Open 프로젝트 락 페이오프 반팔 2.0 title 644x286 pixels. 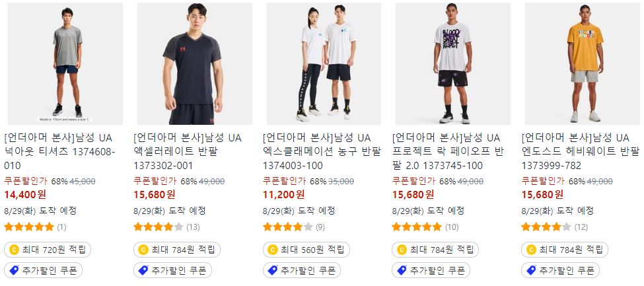point(448,152)
